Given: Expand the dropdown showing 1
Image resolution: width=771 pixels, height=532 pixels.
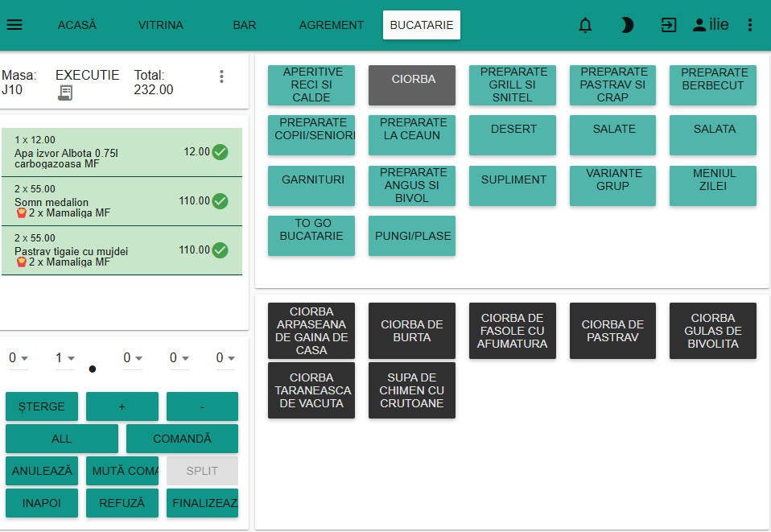Looking at the screenshot, I should click(64, 358).
